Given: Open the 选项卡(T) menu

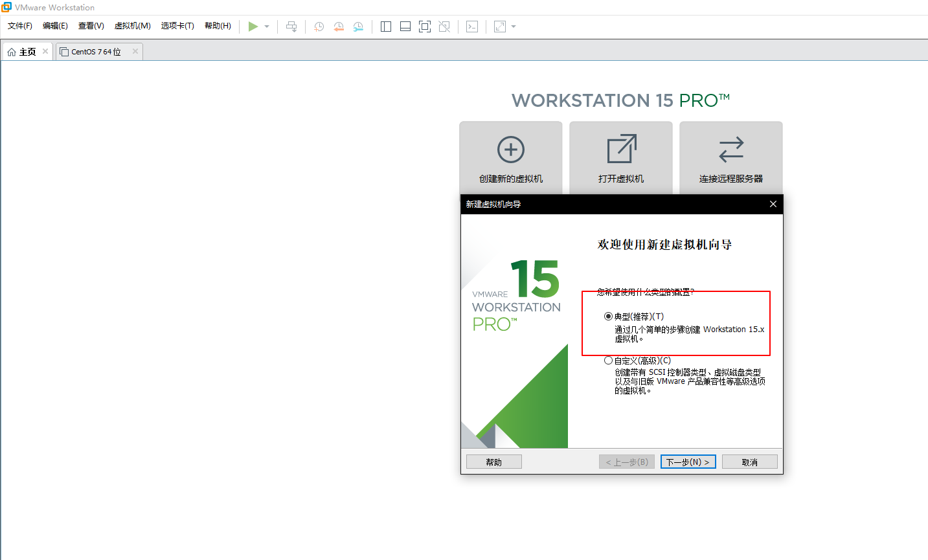Looking at the screenshot, I should tap(177, 26).
